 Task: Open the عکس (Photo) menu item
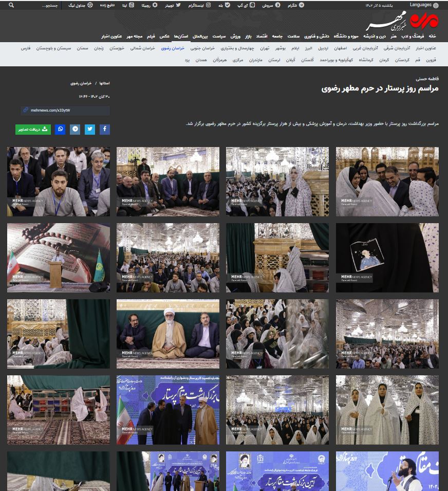(164, 37)
